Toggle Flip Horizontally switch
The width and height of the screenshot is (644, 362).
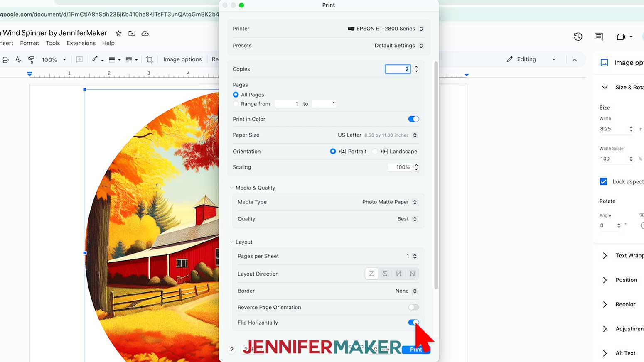pyautogui.click(x=413, y=323)
